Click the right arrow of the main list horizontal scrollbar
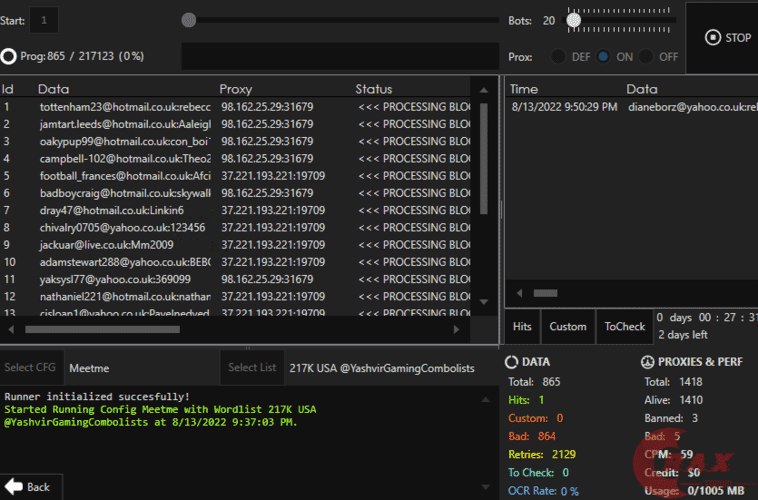This screenshot has width=758, height=500. coord(458,328)
